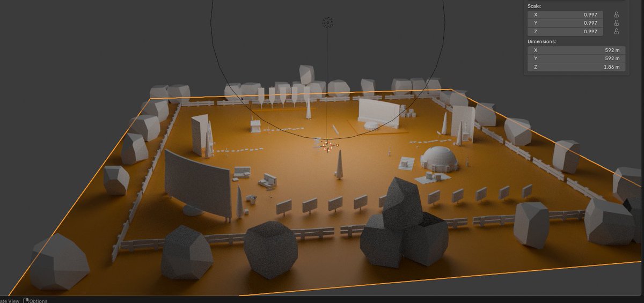This screenshot has height=303, width=644.
Task: Click the Dimensions Z 1.86 m field
Action: point(576,67)
